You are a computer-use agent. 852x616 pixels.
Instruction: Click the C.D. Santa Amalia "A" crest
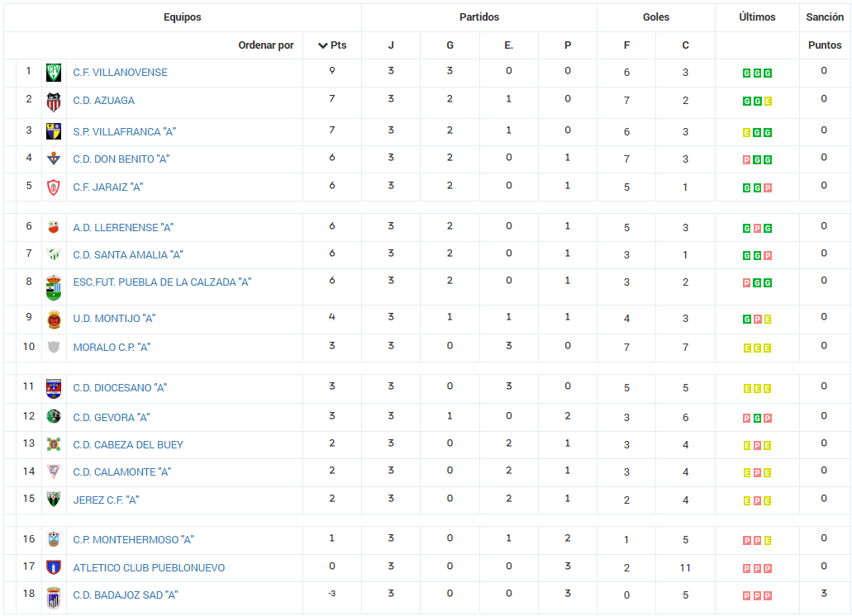(53, 254)
